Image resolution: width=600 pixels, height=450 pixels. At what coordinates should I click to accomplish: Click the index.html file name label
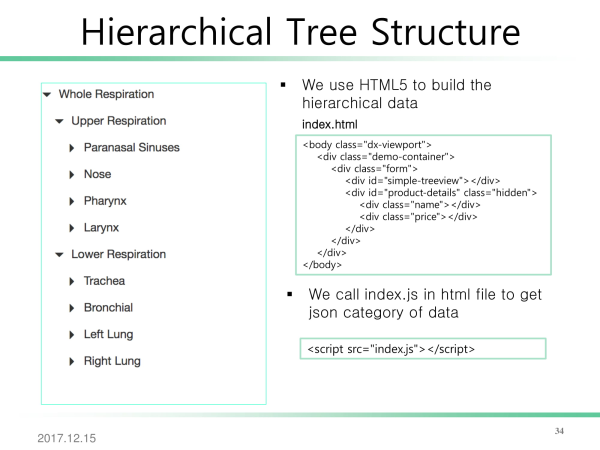[329, 124]
